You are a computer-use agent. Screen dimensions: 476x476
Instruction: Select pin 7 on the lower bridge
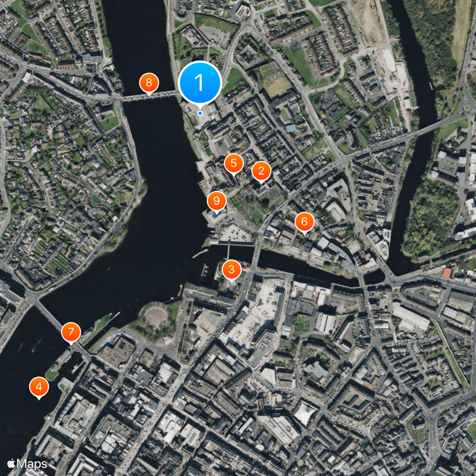[x=71, y=332]
